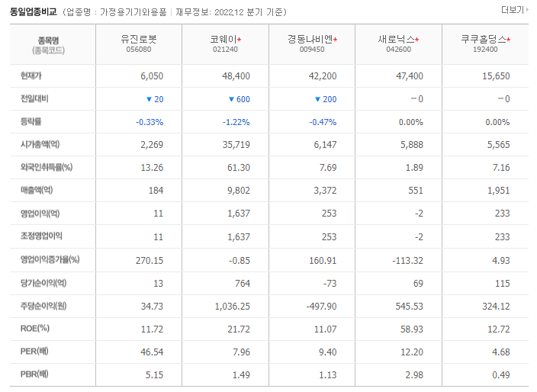The image size is (537, 392).
Task: Select sales value 9,802
Action: tap(239, 191)
